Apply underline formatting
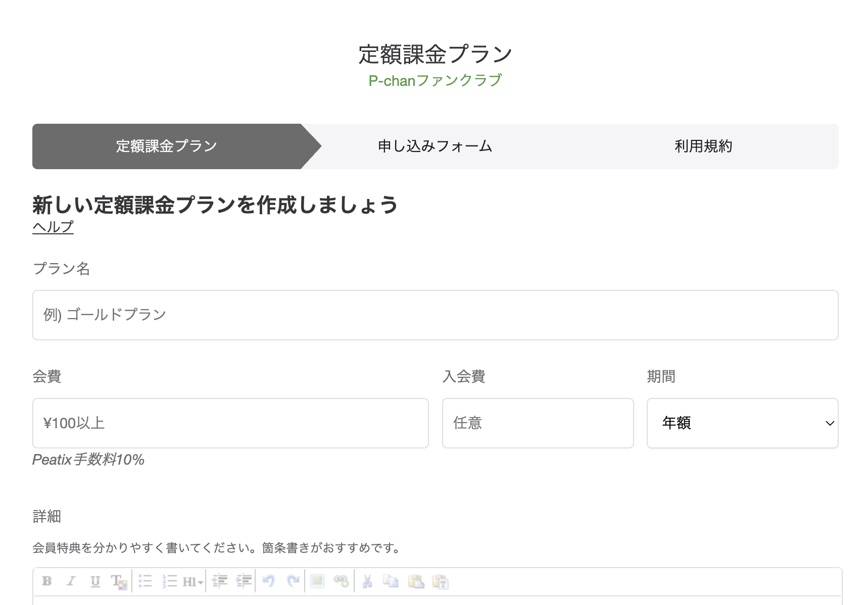 tap(95, 581)
